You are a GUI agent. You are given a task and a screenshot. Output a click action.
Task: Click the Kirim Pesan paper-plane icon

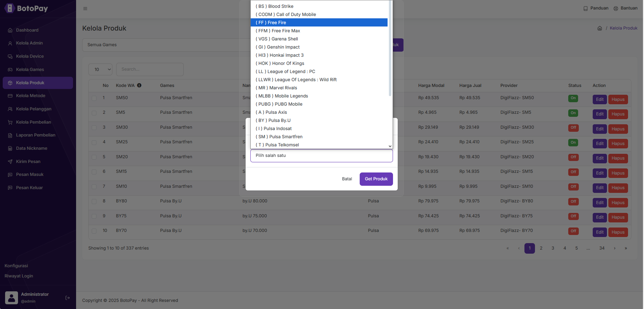pyautogui.click(x=10, y=162)
